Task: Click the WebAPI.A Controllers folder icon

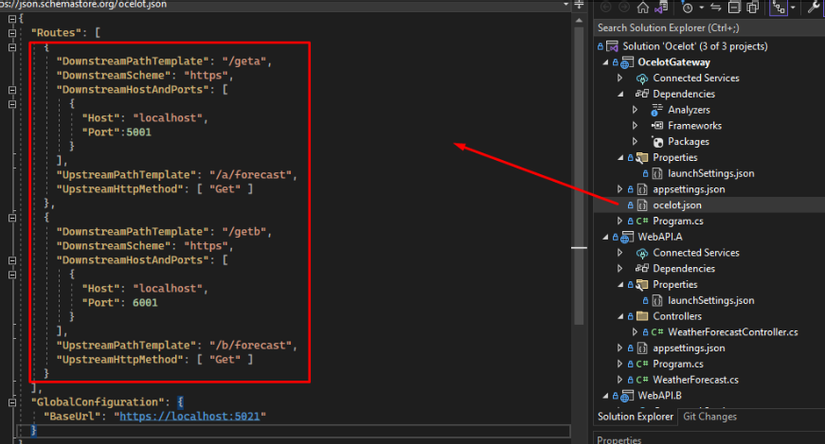Action: click(642, 316)
